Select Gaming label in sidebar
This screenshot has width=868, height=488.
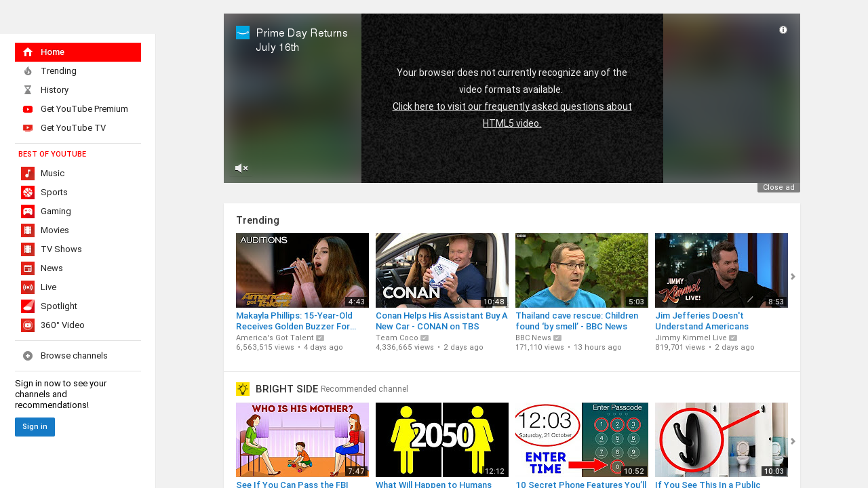click(56, 211)
